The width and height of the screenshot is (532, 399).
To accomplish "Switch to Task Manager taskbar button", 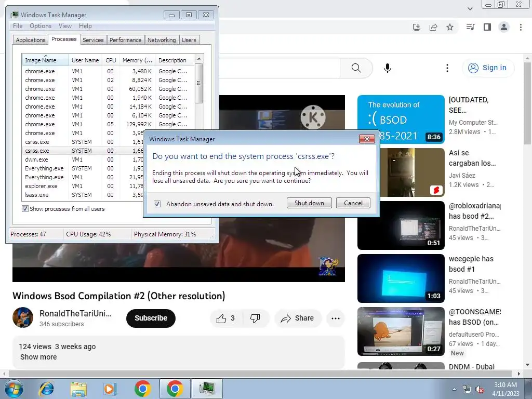I will [x=207, y=389].
